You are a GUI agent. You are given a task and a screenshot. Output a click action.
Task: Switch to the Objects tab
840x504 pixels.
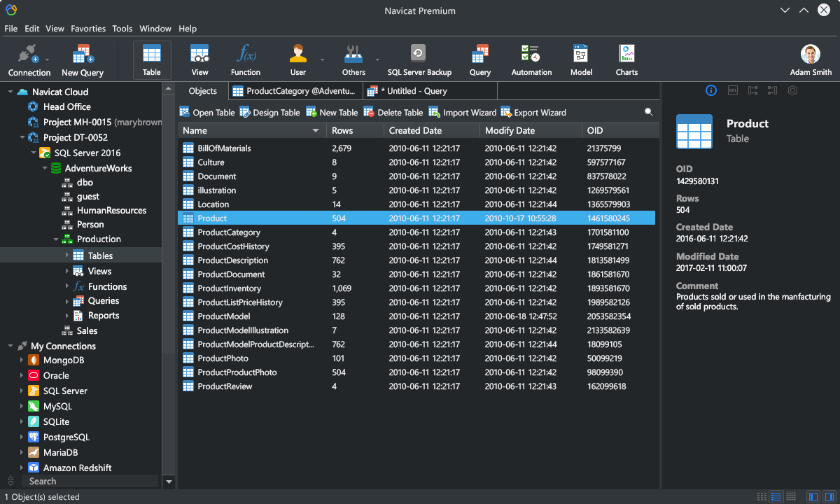[203, 91]
